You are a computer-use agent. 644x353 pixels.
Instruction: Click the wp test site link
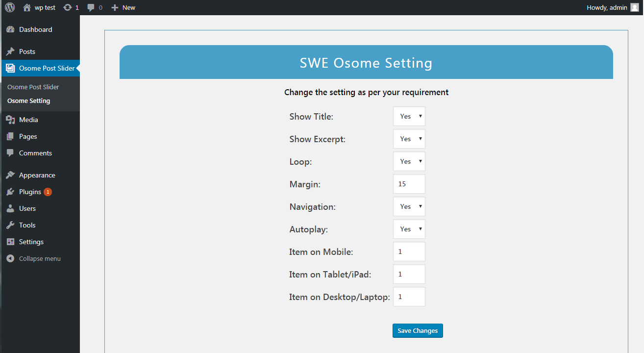point(39,7)
